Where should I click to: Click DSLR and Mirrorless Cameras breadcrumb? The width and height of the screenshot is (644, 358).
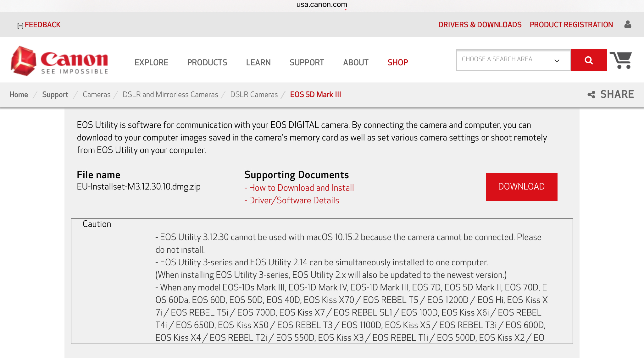[x=170, y=95]
